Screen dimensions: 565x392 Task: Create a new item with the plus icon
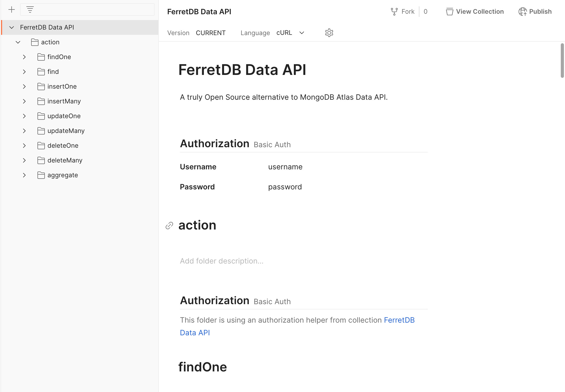pyautogui.click(x=12, y=9)
